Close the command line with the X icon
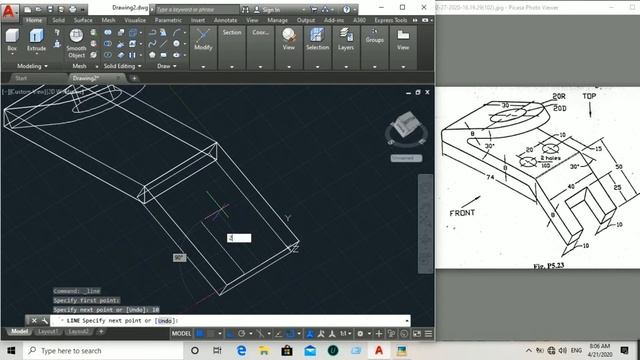 (x=34, y=321)
